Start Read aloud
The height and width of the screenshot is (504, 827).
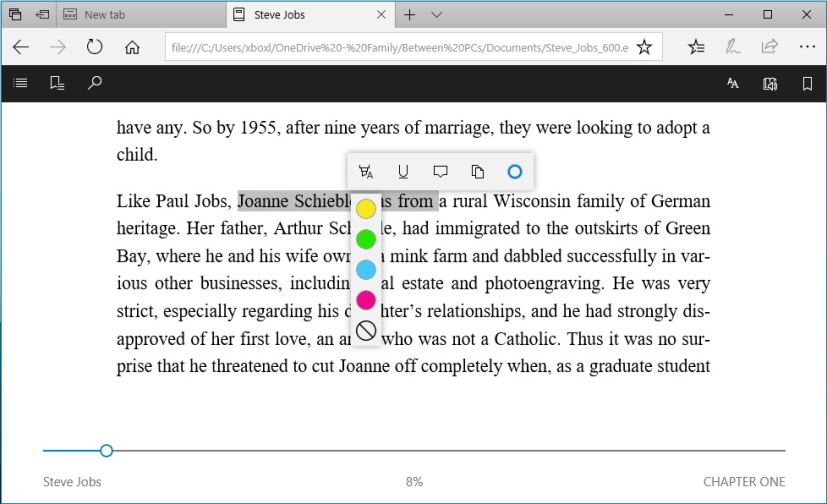pos(770,84)
